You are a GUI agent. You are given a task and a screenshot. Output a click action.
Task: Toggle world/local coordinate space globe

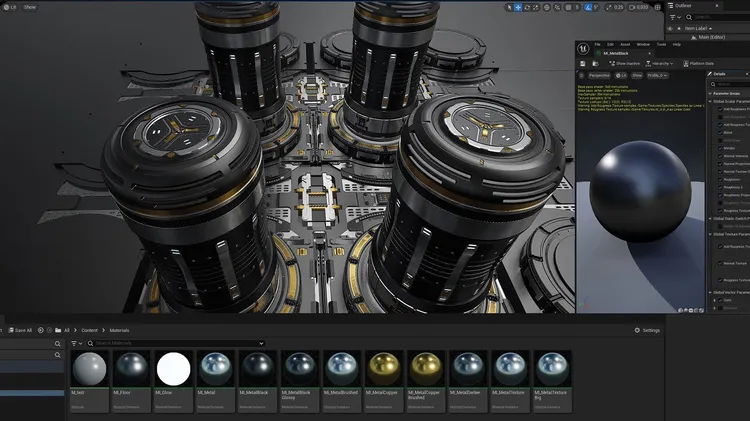[x=547, y=7]
